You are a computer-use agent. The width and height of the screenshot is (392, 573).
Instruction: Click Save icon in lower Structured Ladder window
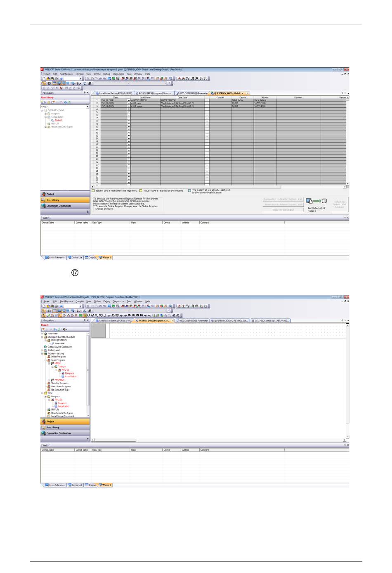coord(52,306)
